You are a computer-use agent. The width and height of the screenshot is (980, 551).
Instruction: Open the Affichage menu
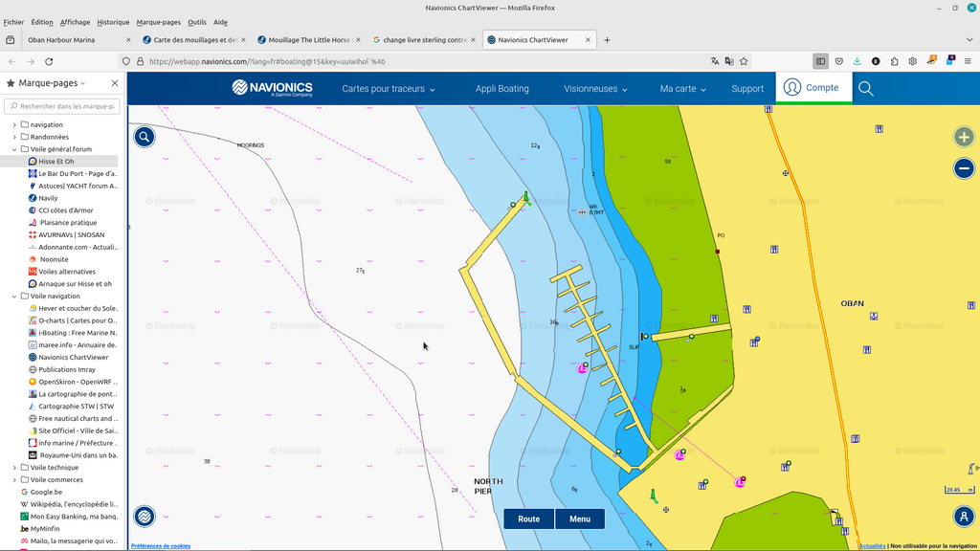75,22
